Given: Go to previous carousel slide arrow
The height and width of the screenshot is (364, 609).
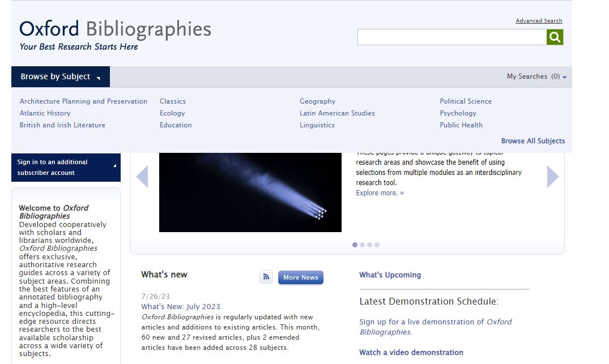Looking at the screenshot, I should click(142, 177).
